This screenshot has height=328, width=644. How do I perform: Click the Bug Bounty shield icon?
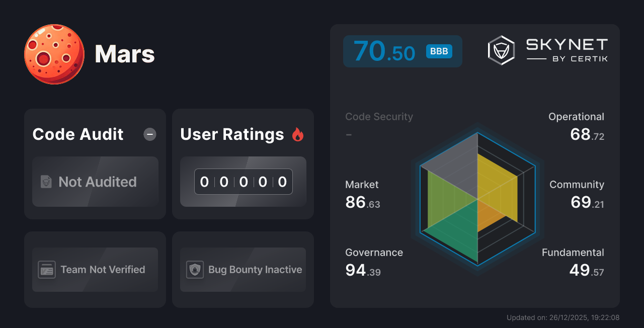click(x=195, y=270)
